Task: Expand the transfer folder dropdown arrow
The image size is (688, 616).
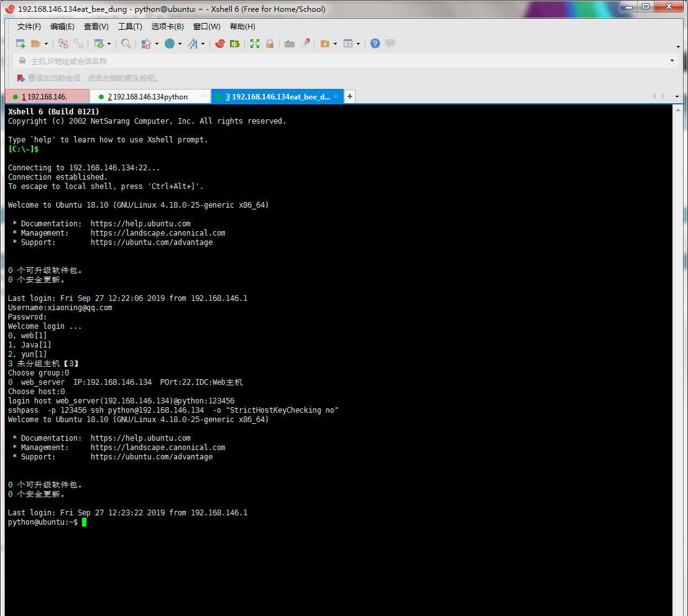Action: coord(335,44)
